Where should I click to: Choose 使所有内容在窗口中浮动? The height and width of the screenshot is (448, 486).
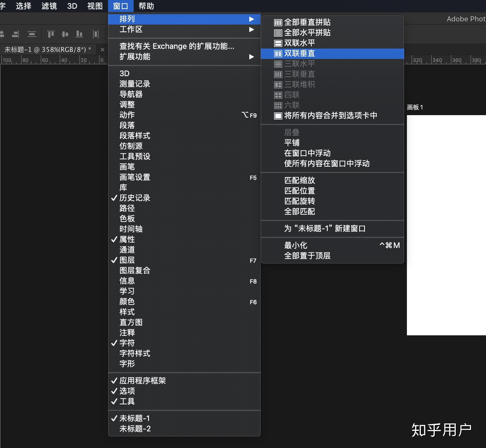tap(332, 163)
